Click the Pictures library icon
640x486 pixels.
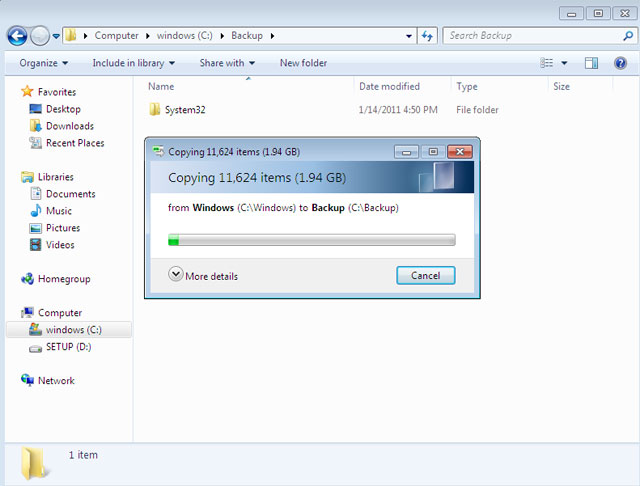pyautogui.click(x=36, y=228)
